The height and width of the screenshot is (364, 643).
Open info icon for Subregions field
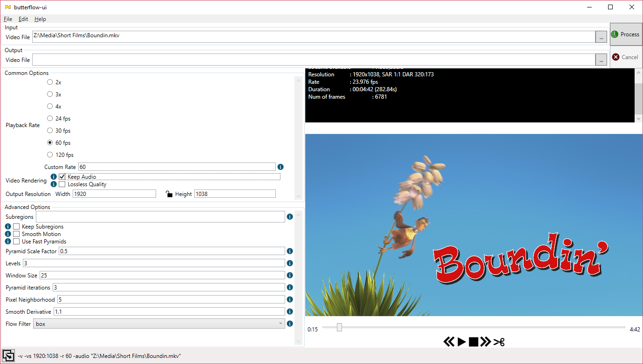tap(290, 216)
